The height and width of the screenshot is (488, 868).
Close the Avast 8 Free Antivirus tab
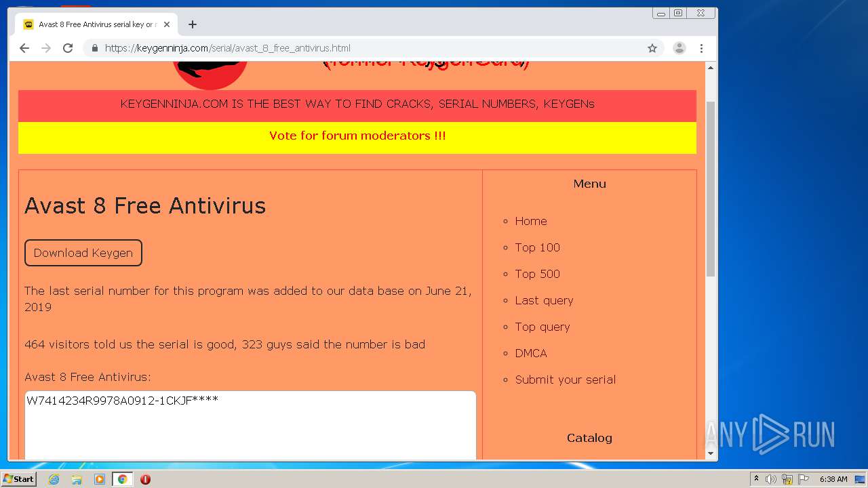point(167,24)
